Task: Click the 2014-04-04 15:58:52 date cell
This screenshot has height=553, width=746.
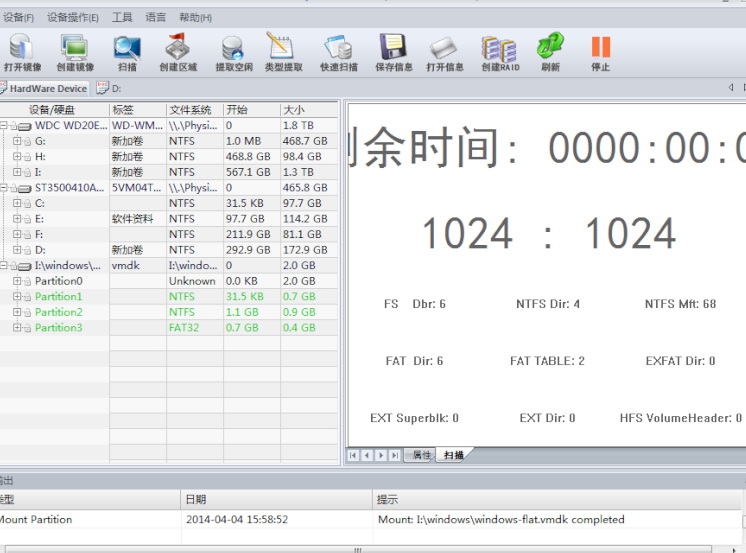Action: 237,519
